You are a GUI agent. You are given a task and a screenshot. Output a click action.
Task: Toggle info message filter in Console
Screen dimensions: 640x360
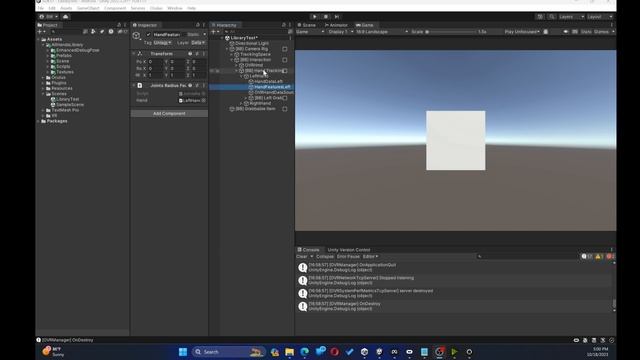pyautogui.click(x=587, y=257)
